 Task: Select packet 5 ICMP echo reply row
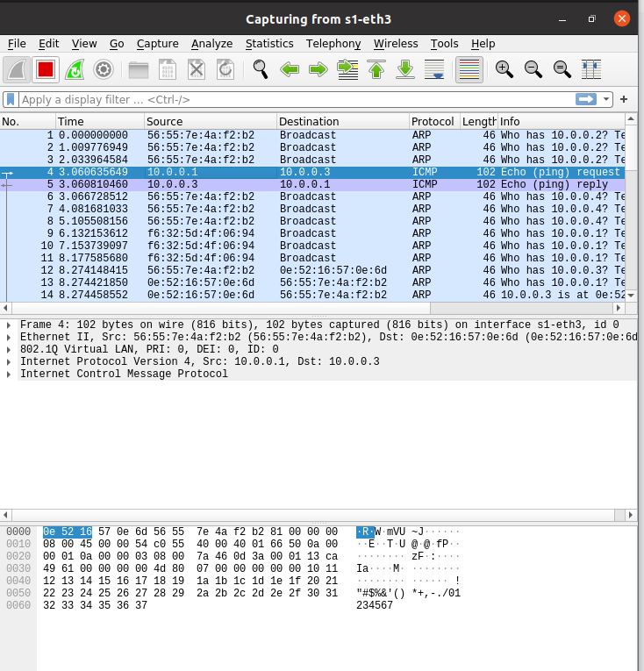click(x=312, y=184)
